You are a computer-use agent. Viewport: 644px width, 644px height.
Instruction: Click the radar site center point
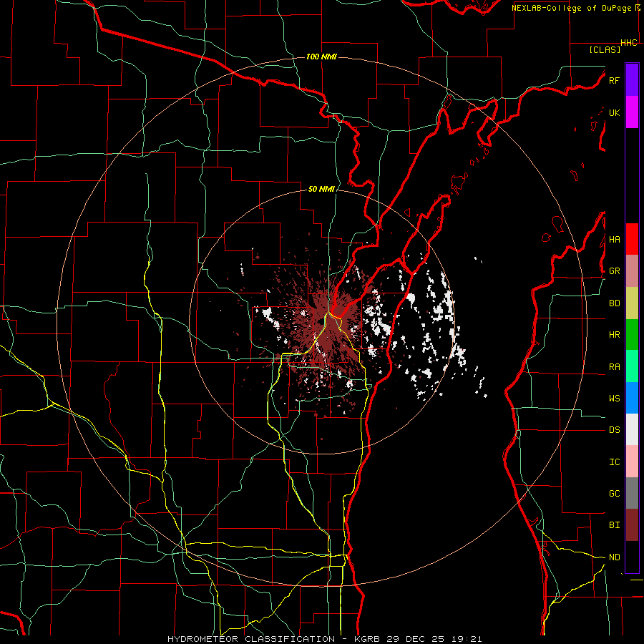(x=321, y=322)
